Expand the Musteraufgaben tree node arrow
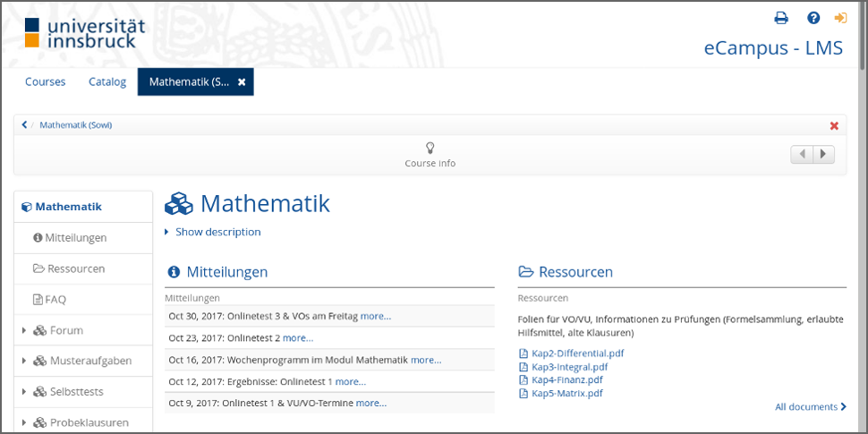Screen dimensions: 868x434 click(24, 361)
